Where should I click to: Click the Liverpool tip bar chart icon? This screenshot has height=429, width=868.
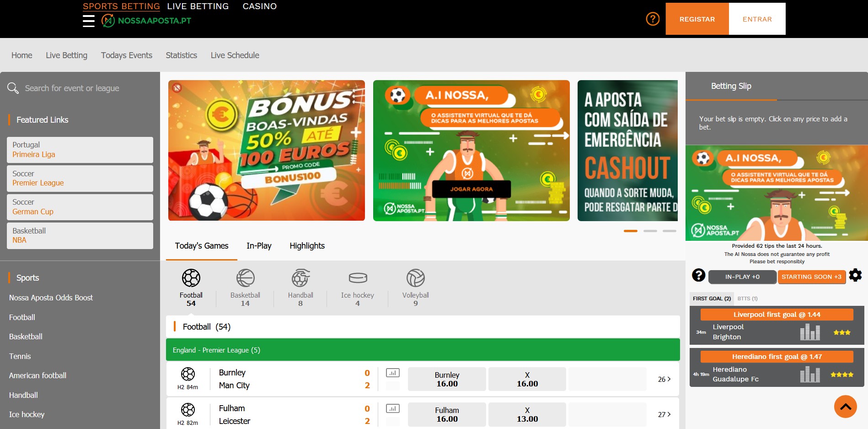810,332
